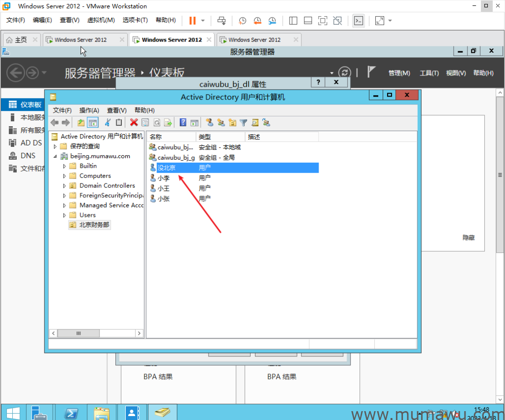Viewport: 505px width, 420px height.
Task: Click the Export list icon
Action: click(x=168, y=123)
